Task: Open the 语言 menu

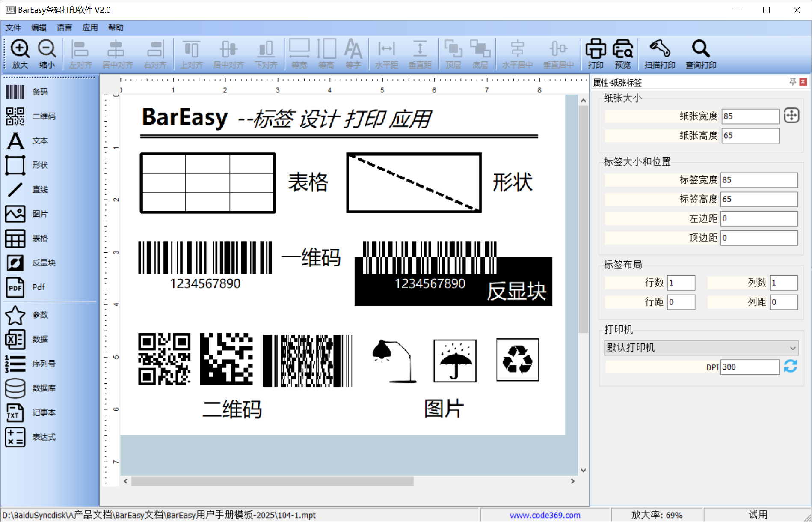Action: (64, 28)
